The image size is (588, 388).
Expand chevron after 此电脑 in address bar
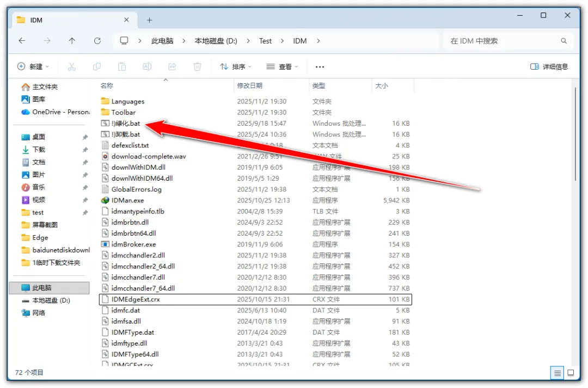(x=184, y=41)
